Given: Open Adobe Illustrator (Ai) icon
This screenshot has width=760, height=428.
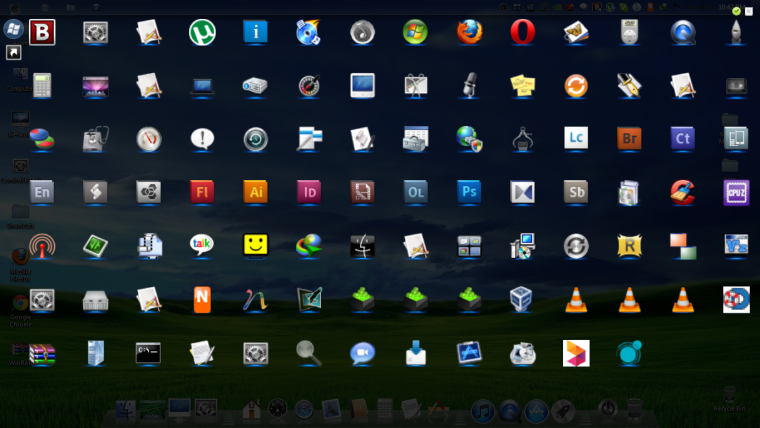Looking at the screenshot, I should (x=256, y=190).
